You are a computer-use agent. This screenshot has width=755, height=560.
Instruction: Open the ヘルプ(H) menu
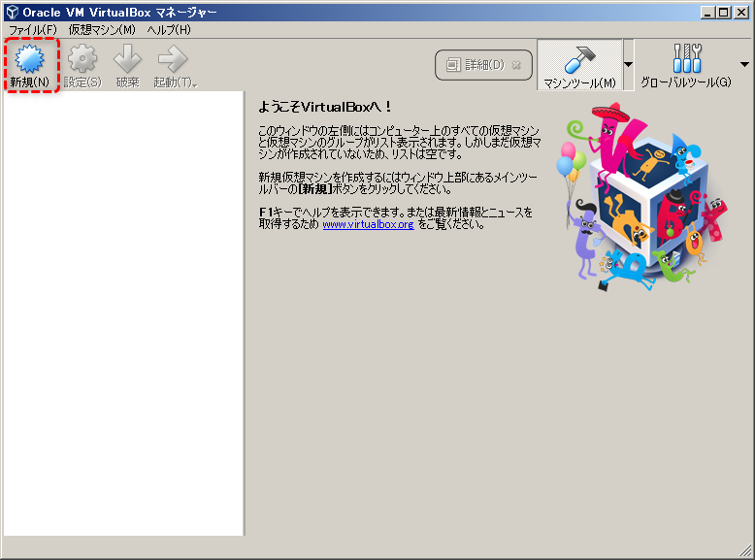(x=169, y=30)
